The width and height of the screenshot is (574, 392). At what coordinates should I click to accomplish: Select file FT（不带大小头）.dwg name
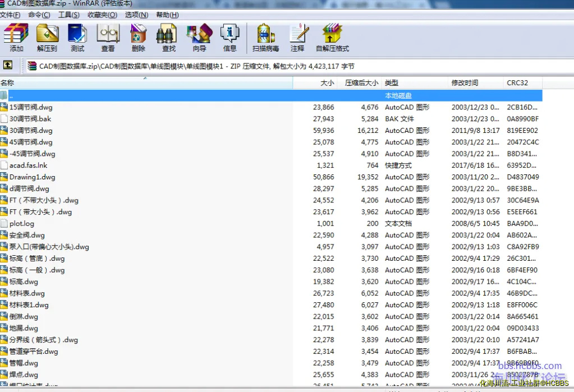click(44, 200)
